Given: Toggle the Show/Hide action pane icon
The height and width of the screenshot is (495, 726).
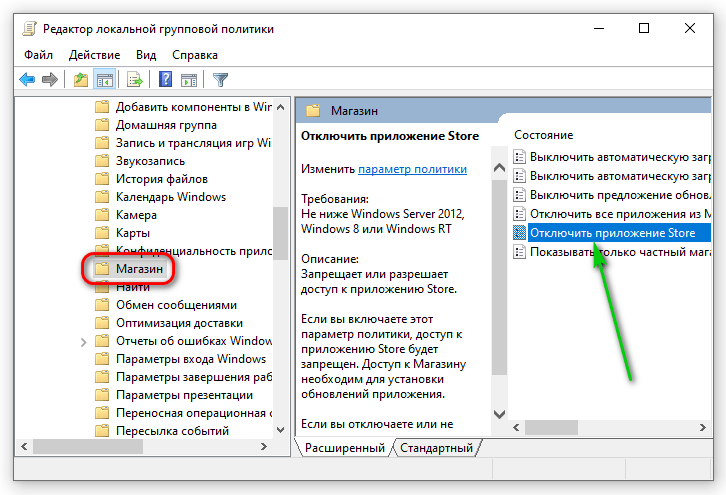Looking at the screenshot, I should [189, 80].
